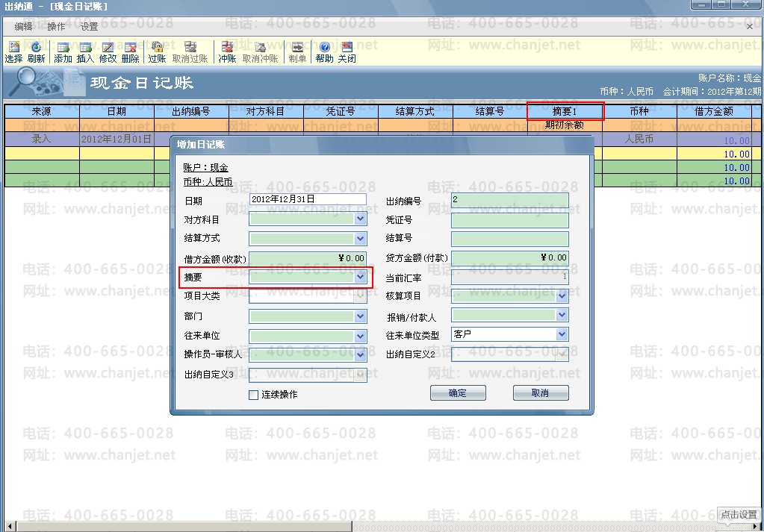Viewport: 764px width, 532px height.
Task: Click the 凭证号 input field
Action: (x=509, y=220)
